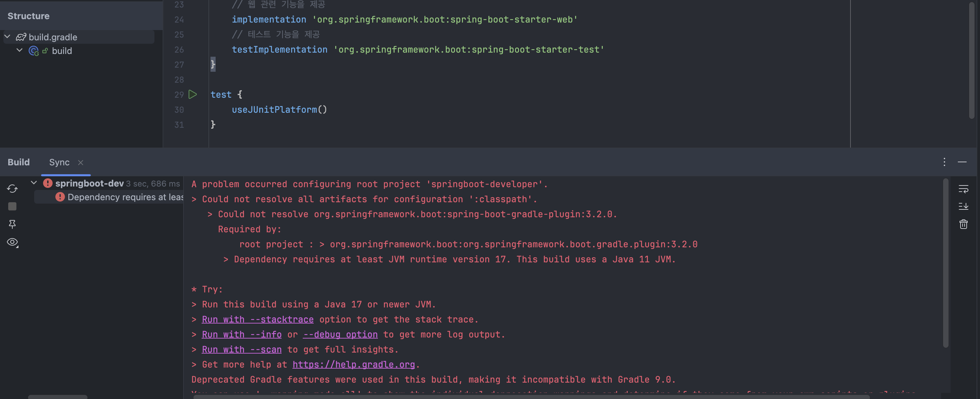The height and width of the screenshot is (399, 980).
Task: Hide the Build tool window
Action: click(962, 162)
